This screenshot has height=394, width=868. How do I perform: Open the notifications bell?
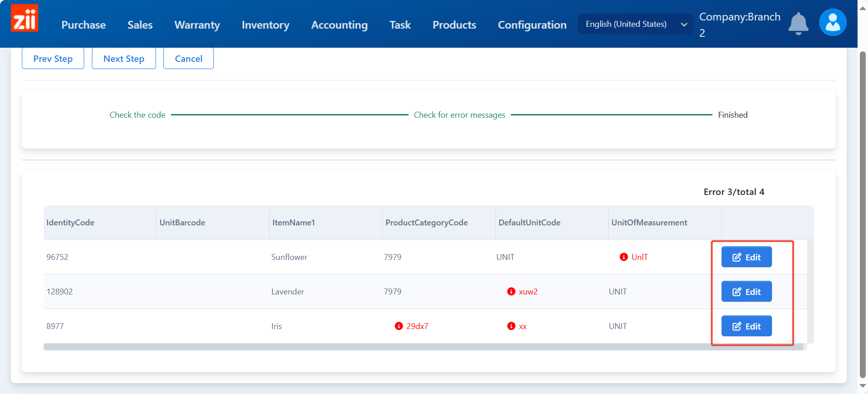[798, 24]
